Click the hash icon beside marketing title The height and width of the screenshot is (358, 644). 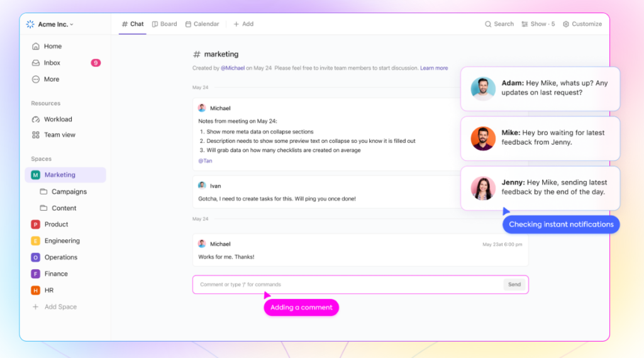197,54
